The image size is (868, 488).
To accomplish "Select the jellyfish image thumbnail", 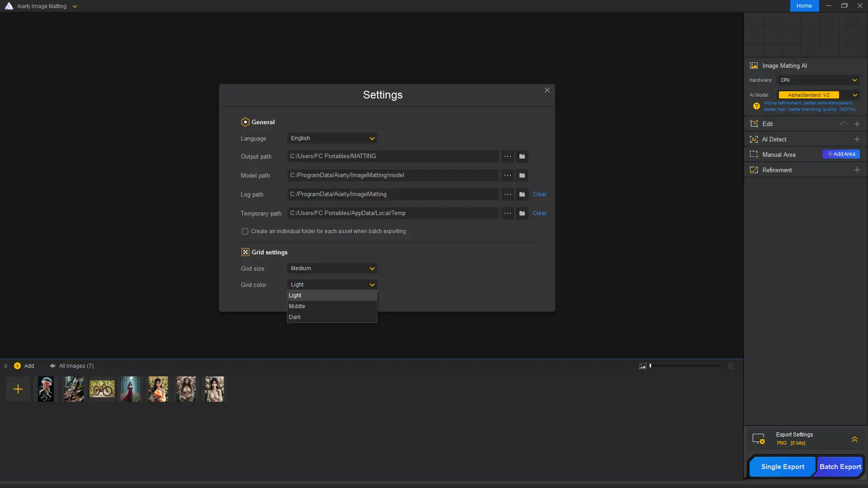I will click(46, 389).
